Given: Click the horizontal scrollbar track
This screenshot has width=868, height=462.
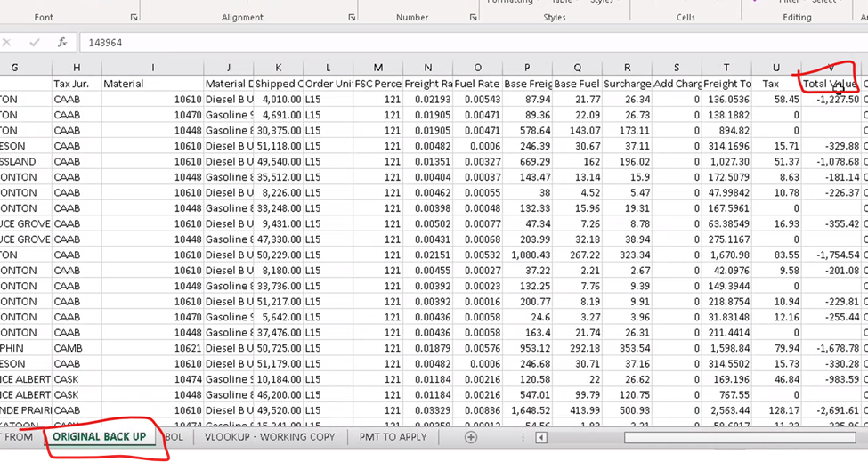Looking at the screenshot, I should pos(740,438).
